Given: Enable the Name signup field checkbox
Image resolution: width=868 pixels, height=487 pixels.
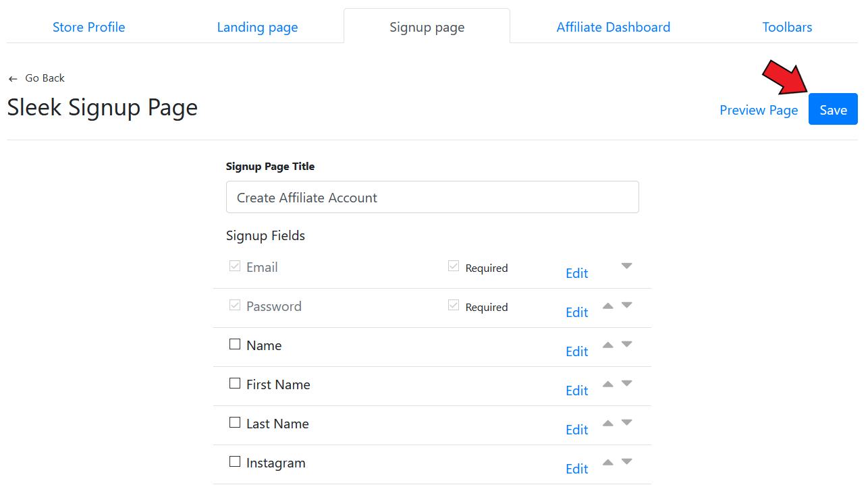Looking at the screenshot, I should coord(235,344).
